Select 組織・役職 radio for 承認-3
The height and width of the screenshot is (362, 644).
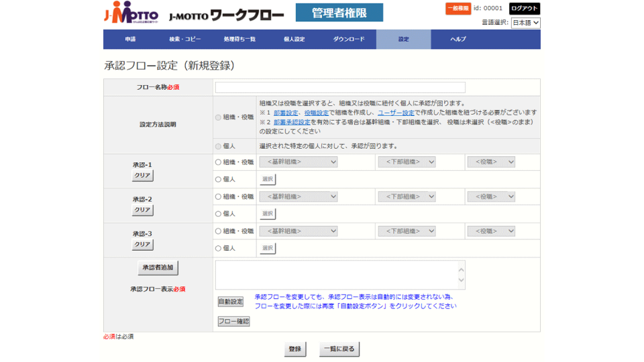pyautogui.click(x=218, y=231)
